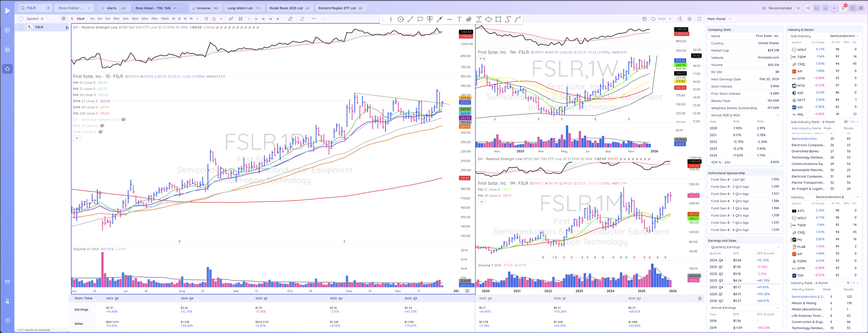Open the firstsolar.com website link
This screenshot has height=333, width=868.
point(768,58)
